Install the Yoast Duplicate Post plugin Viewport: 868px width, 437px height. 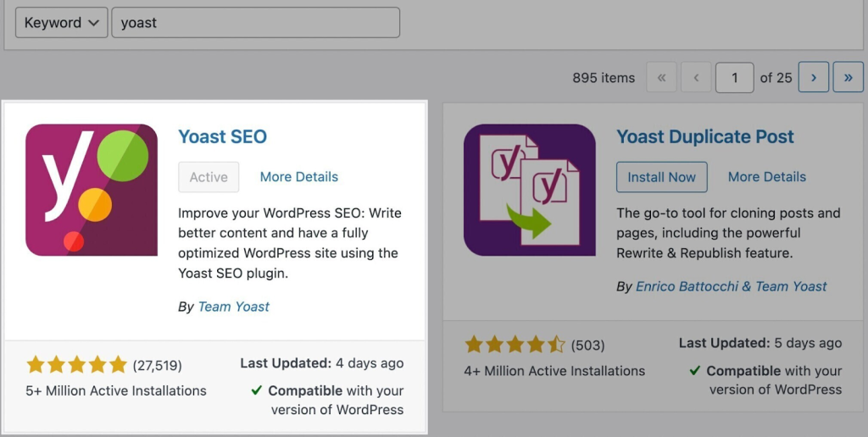pyautogui.click(x=661, y=177)
